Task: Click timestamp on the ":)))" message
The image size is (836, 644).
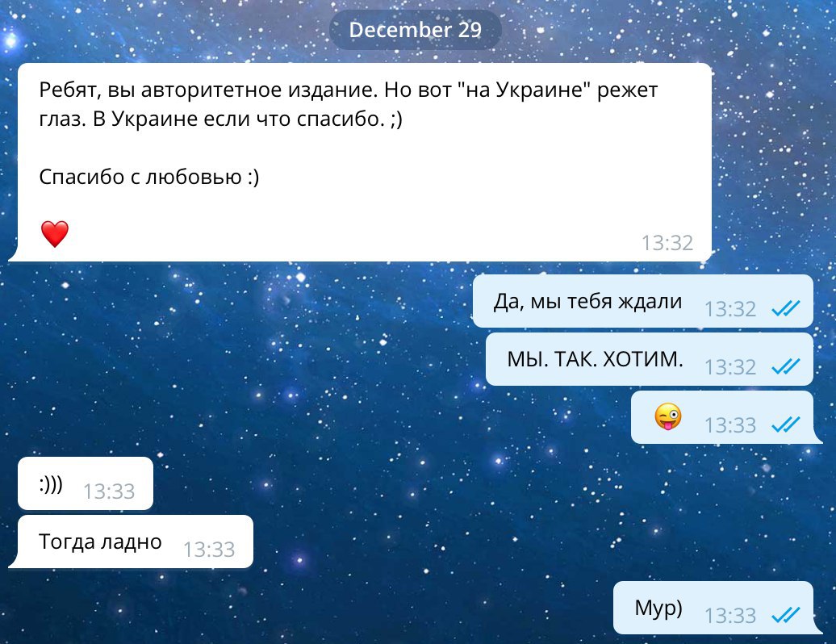Action: [x=109, y=491]
